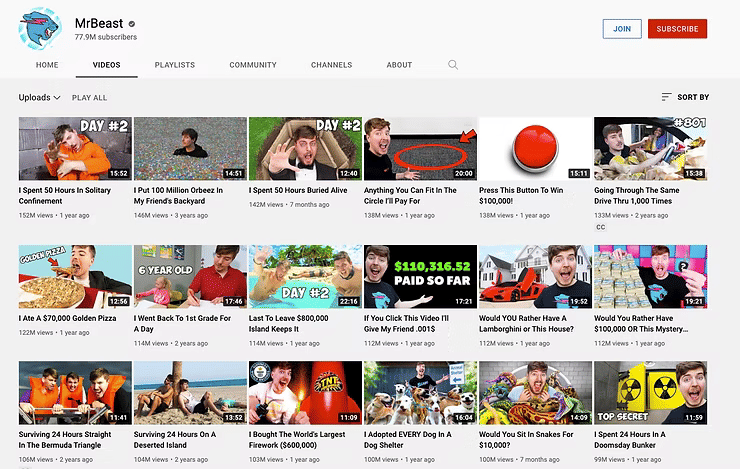Open the SORT BY menu

pyautogui.click(x=685, y=97)
